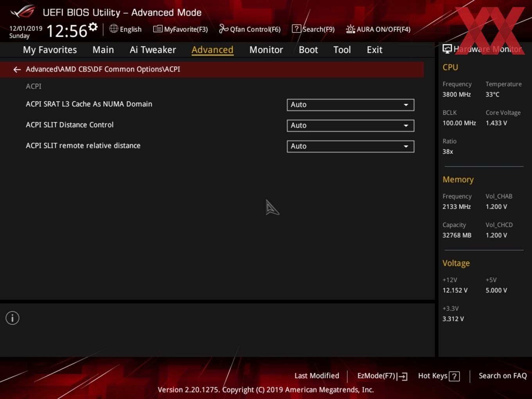532x399 pixels.
Task: Click Core Voltage value 1.433 V
Action: click(496, 123)
